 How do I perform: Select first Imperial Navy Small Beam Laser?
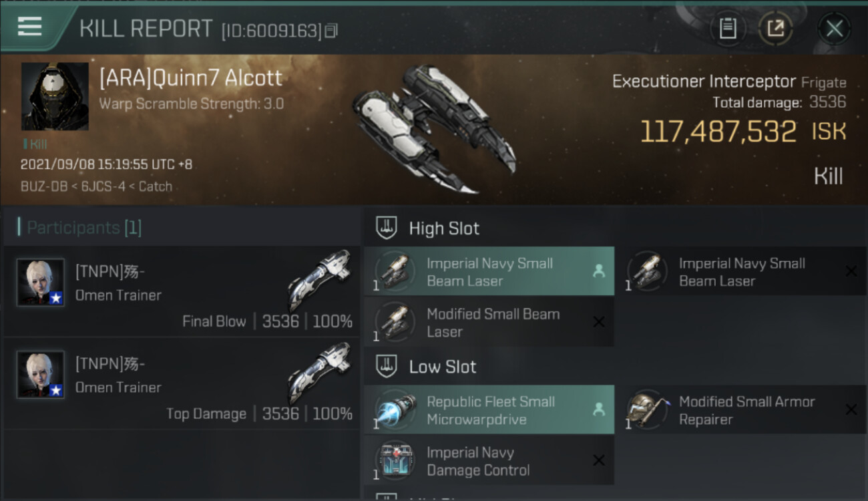pos(489,272)
